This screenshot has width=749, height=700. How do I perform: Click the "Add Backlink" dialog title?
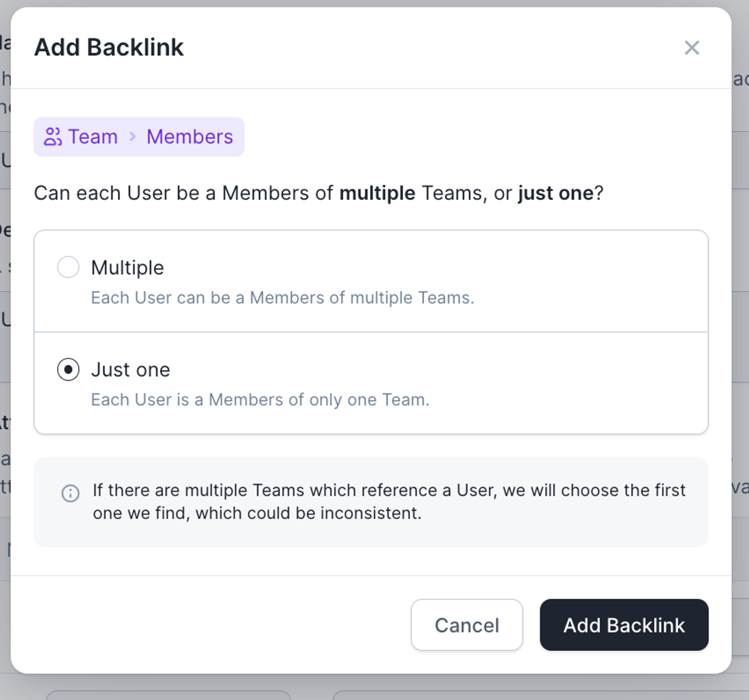pos(109,48)
